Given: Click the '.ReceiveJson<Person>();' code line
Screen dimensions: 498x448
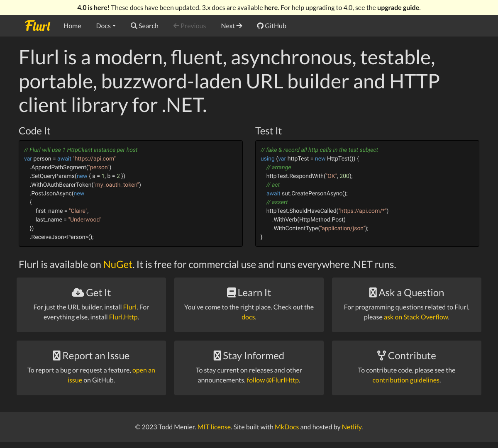Looking at the screenshot, I should tap(62, 237).
